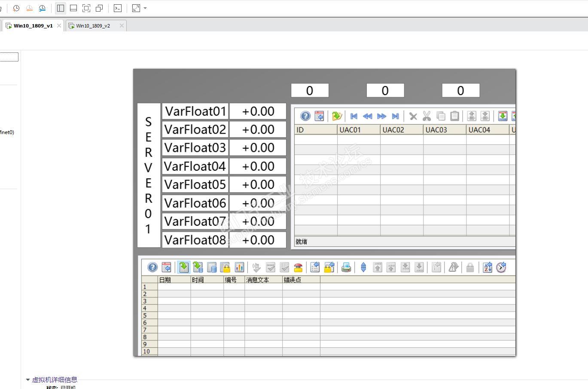The image size is (588, 389).
Task: Click the UAC03 column header
Action: (x=445, y=130)
